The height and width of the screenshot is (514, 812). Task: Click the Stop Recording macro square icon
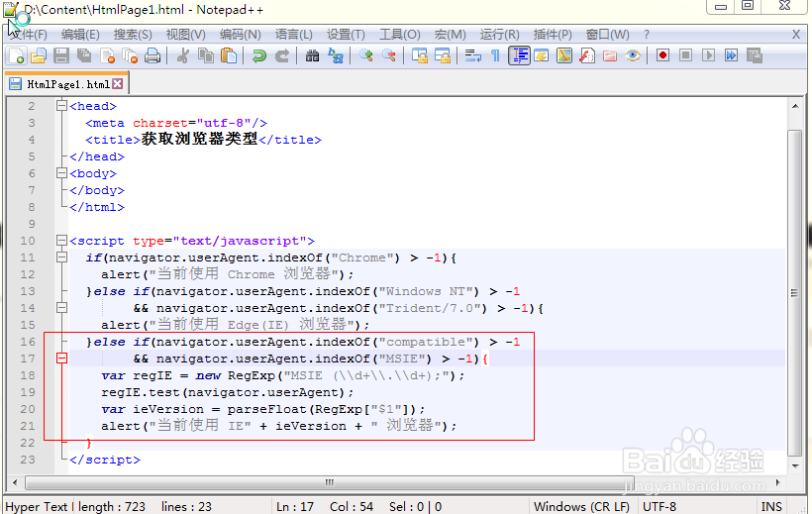coord(685,55)
